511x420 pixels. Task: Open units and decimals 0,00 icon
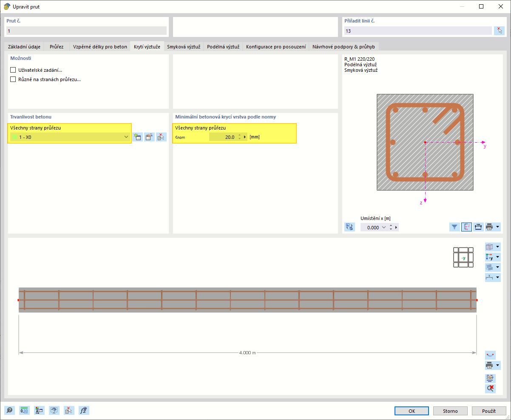[x=24, y=410]
